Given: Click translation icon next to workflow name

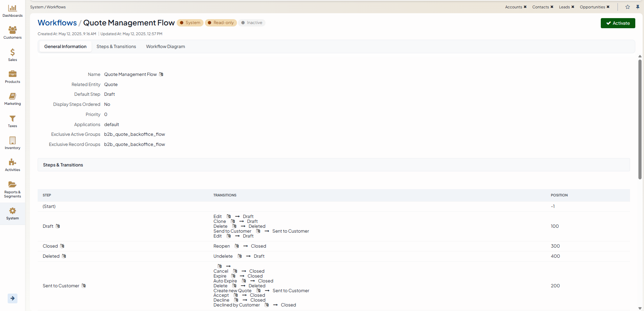Looking at the screenshot, I should click(161, 74).
